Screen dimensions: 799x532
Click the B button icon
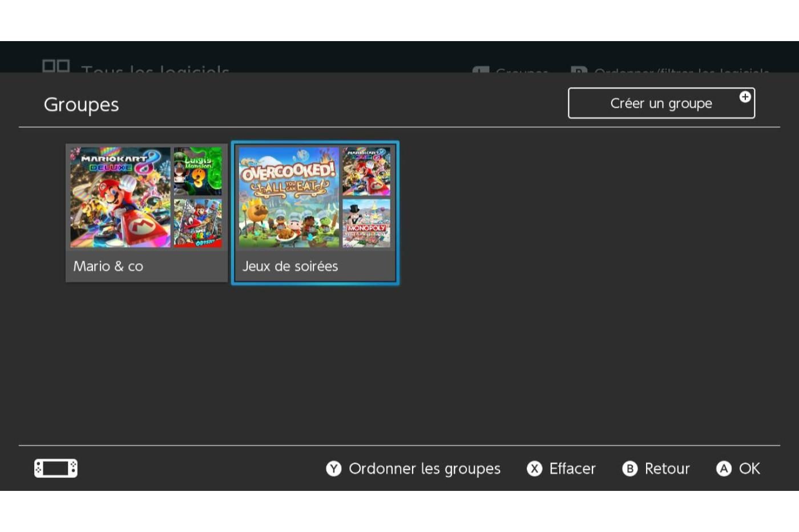point(629,469)
